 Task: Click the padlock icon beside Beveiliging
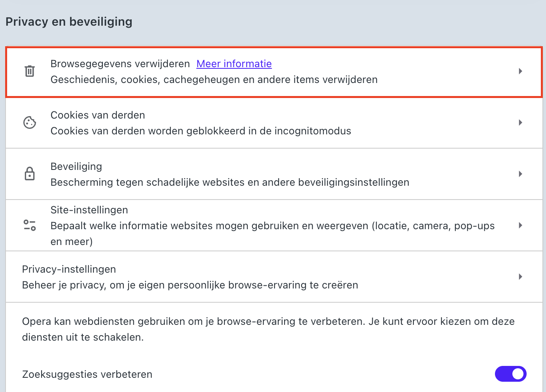pyautogui.click(x=30, y=174)
